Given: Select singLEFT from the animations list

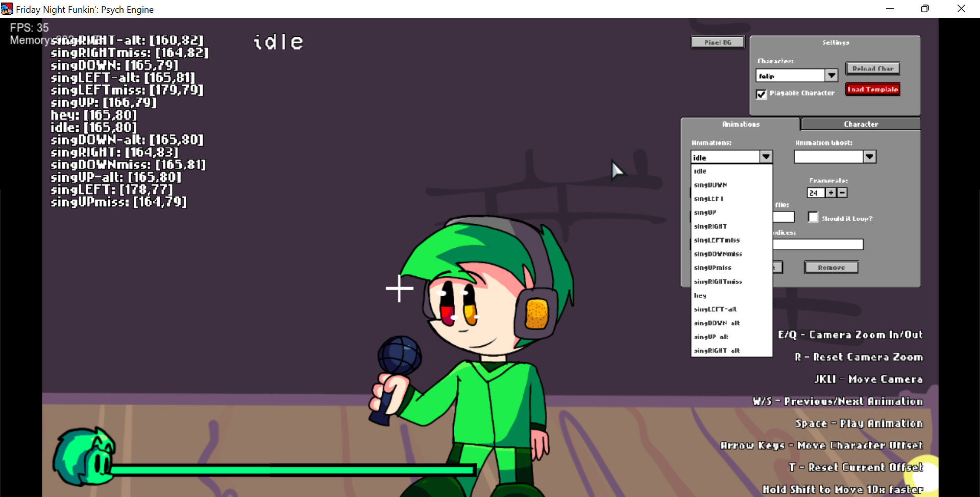Looking at the screenshot, I should coord(731,199).
